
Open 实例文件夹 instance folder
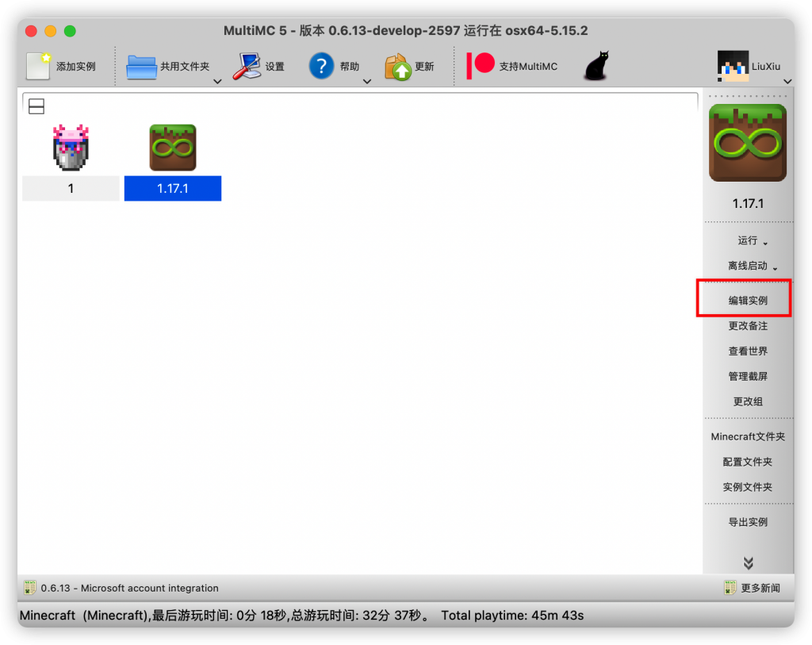748,487
